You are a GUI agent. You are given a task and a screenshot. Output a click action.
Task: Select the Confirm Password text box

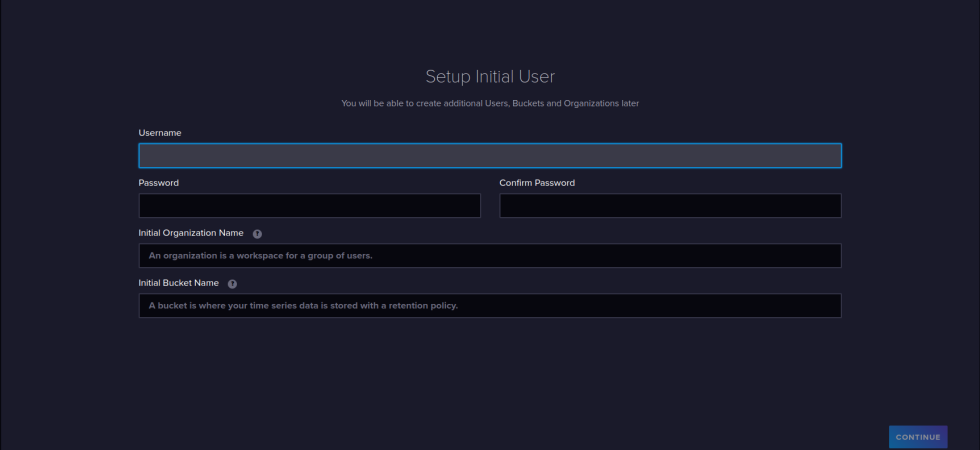coord(670,206)
